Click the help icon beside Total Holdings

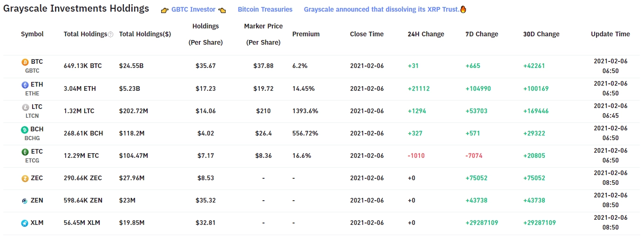click(x=111, y=34)
